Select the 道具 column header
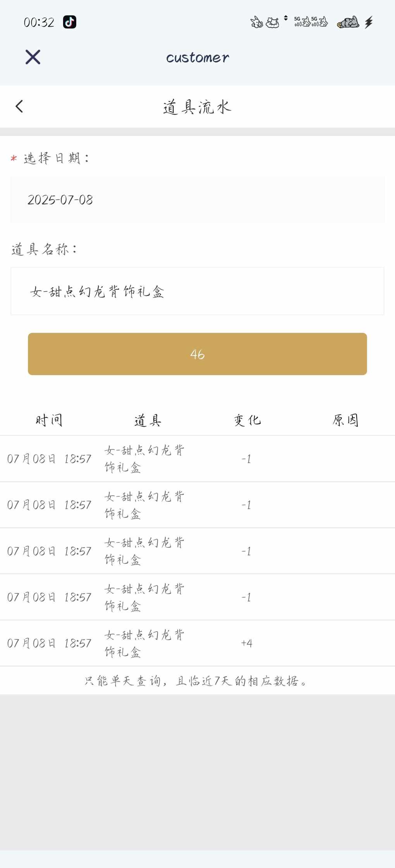This screenshot has height=868, width=395. coord(148,420)
